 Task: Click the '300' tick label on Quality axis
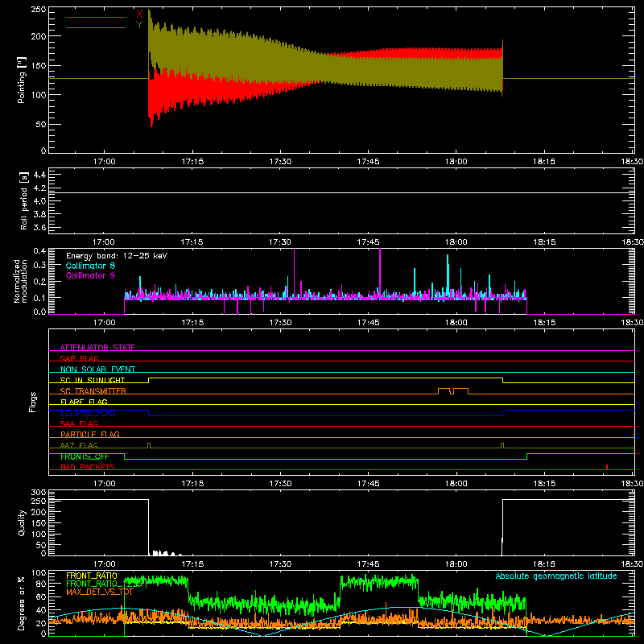(38, 493)
